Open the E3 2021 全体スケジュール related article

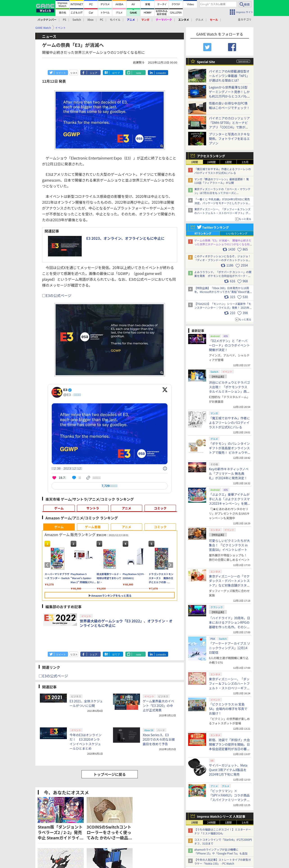pos(86,703)
